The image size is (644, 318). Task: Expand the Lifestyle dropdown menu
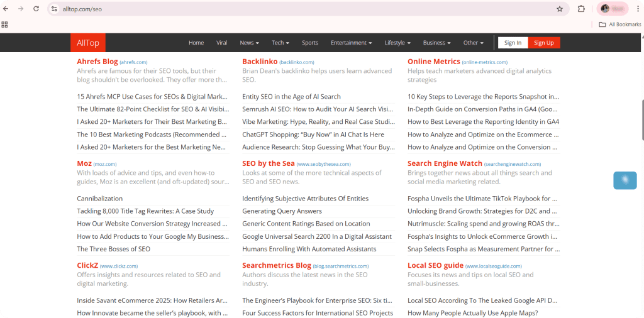397,43
